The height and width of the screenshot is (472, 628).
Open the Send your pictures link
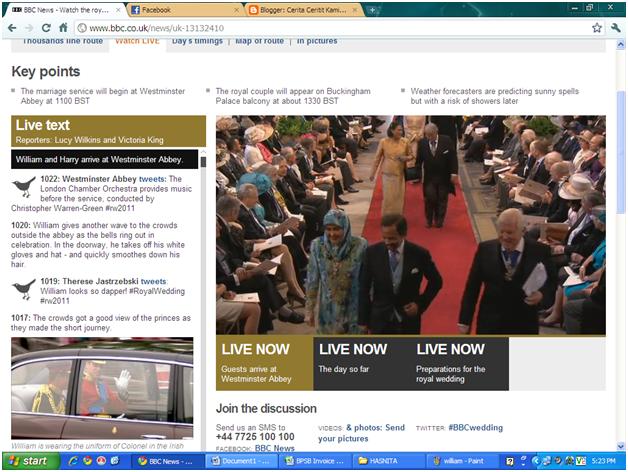(361, 433)
